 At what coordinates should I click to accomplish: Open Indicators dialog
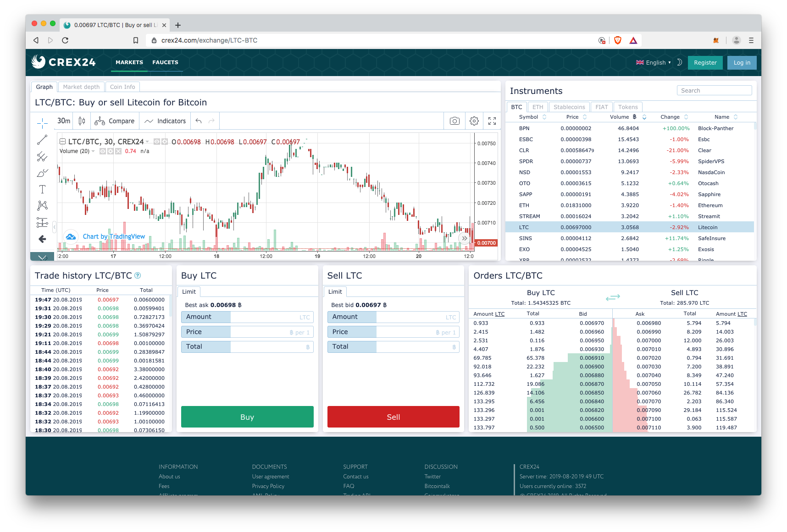pyautogui.click(x=165, y=121)
